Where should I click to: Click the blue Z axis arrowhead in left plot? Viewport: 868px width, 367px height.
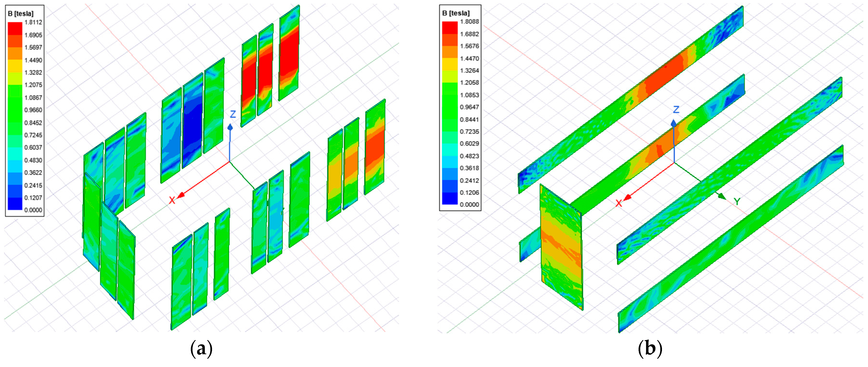(230, 127)
